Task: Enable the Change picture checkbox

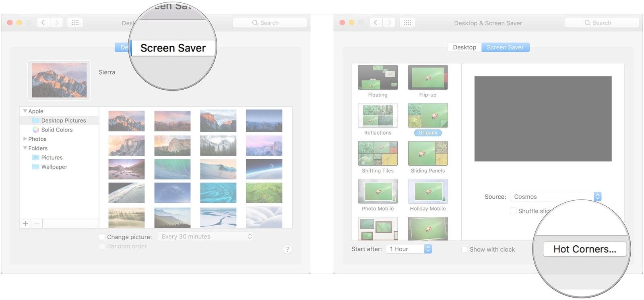Action: tap(102, 237)
